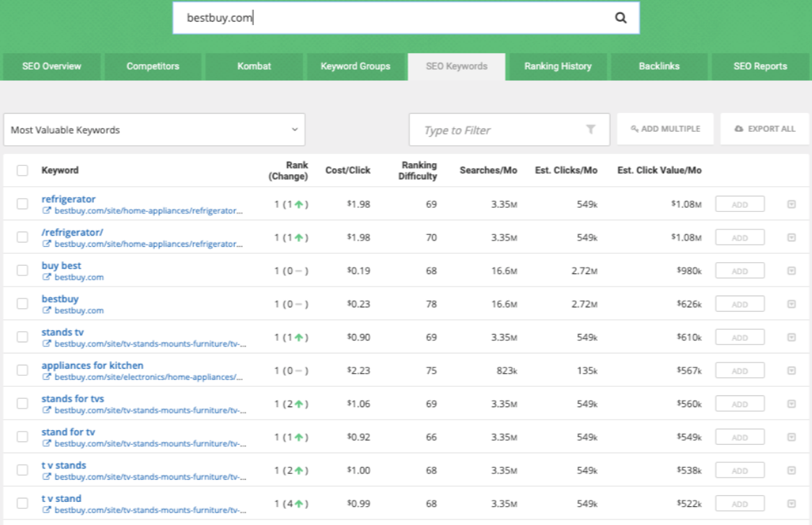This screenshot has height=525, width=812.
Task: Tick checkbox for bestbuy keyword
Action: [22, 304]
